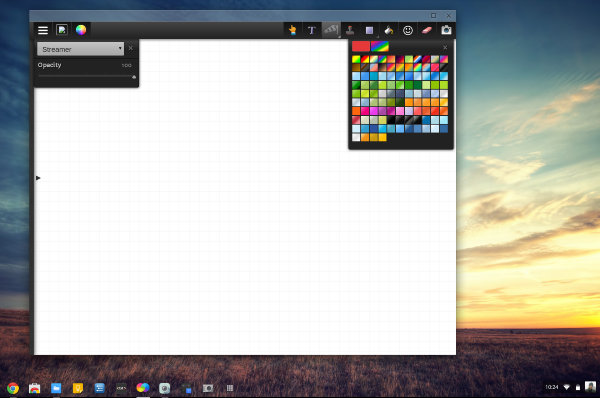Screen dimensions: 600x398
Task: Open the system tray clock showing 10:24
Action: [552, 387]
